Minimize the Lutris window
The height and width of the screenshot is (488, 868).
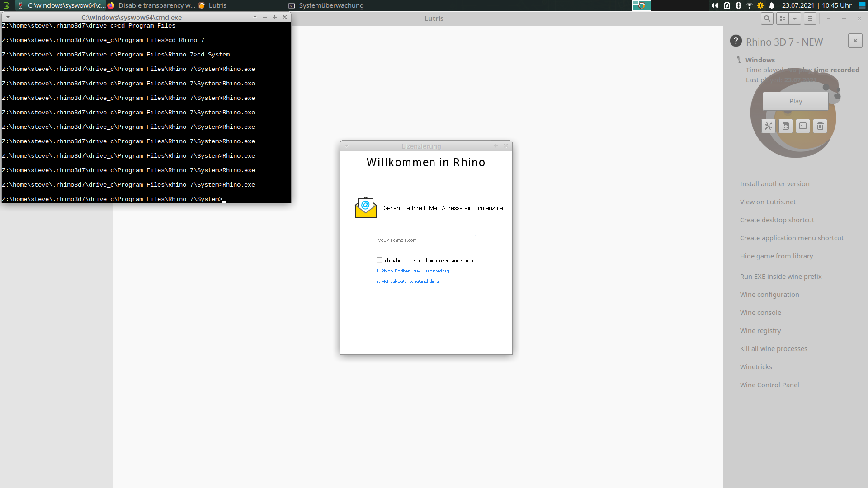(829, 19)
